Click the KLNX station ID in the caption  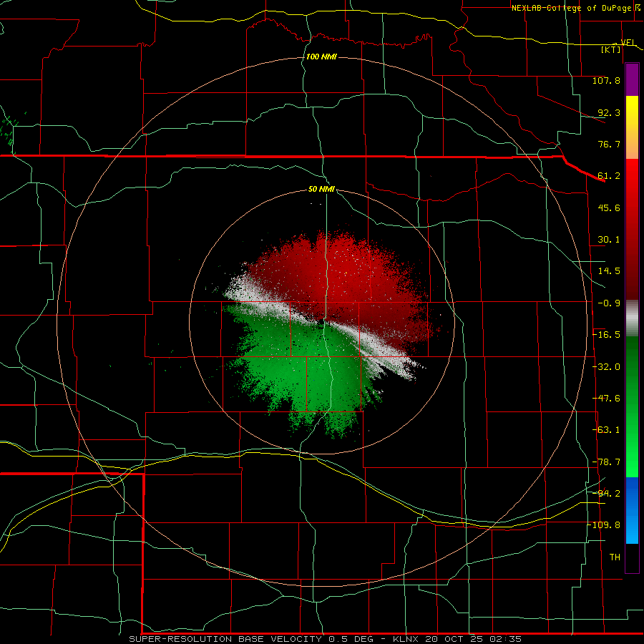(406, 639)
